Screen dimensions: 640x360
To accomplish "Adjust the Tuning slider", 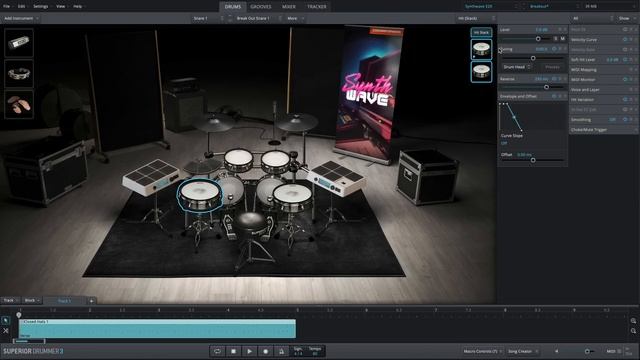I will click(x=533, y=58).
